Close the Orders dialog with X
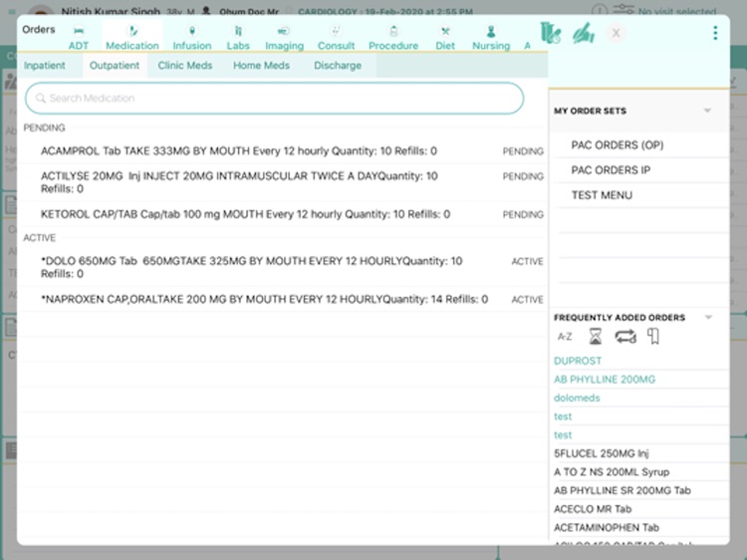747x560 pixels. [x=616, y=33]
